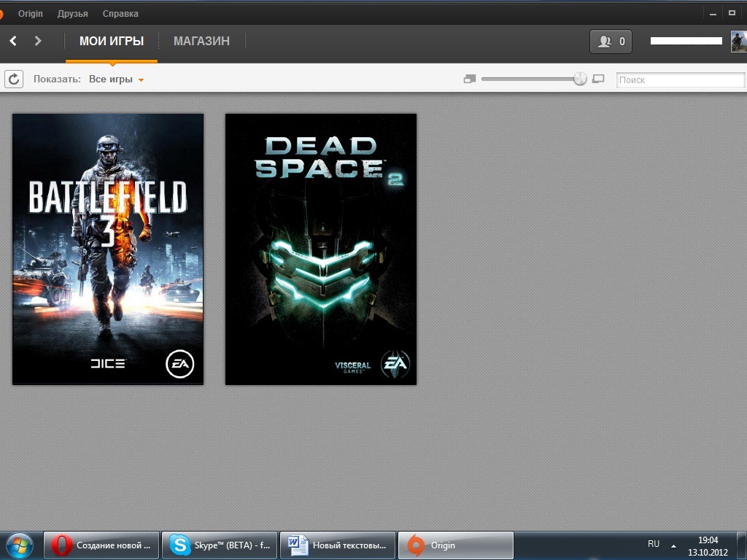Viewport: 747px width, 560px height.
Task: Maximize the Origin window
Action: pos(732,13)
